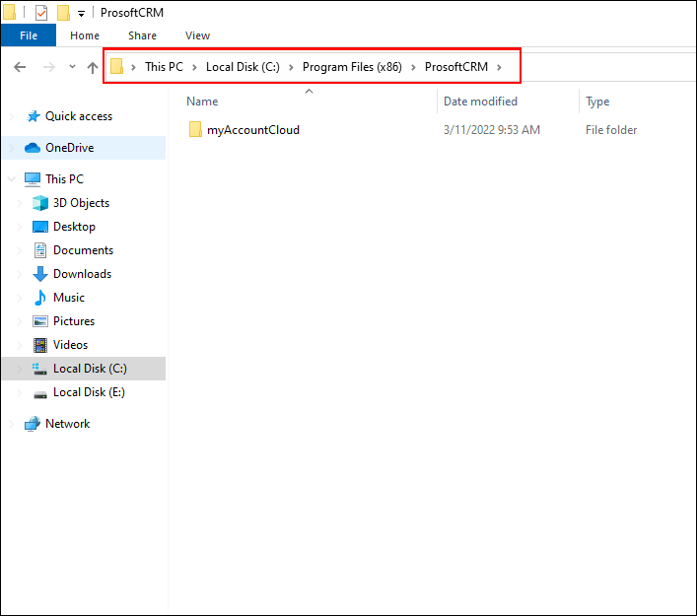The image size is (697, 616).
Task: Select the myAccountCloud folder icon
Action: pos(195,129)
